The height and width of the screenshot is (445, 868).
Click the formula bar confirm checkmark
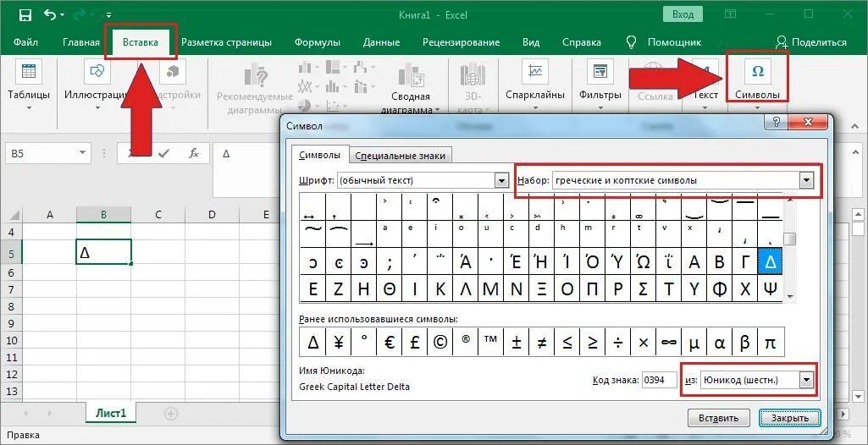pyautogui.click(x=163, y=153)
